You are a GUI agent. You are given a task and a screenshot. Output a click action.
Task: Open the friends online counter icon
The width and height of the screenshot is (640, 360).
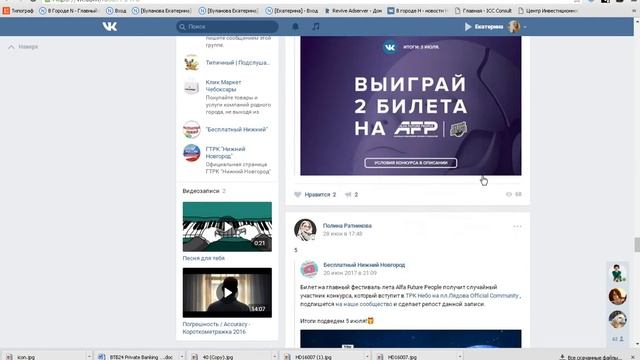(618, 339)
